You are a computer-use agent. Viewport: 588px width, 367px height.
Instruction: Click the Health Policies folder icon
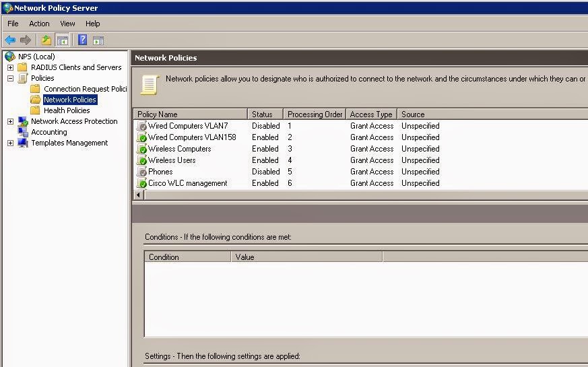[35, 110]
